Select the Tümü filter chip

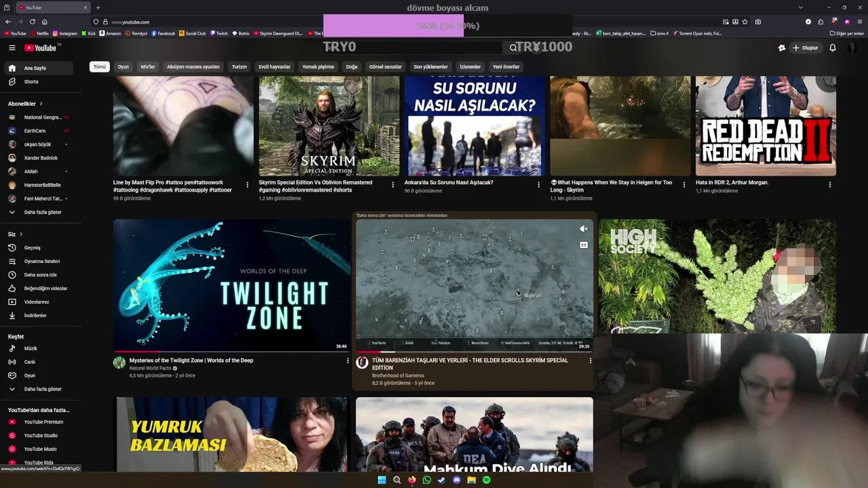click(100, 67)
